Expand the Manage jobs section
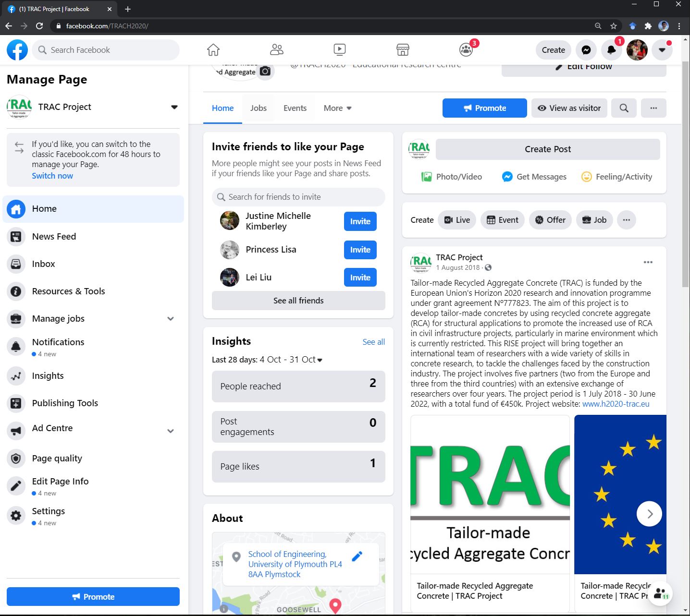The image size is (690, 616). point(171,319)
